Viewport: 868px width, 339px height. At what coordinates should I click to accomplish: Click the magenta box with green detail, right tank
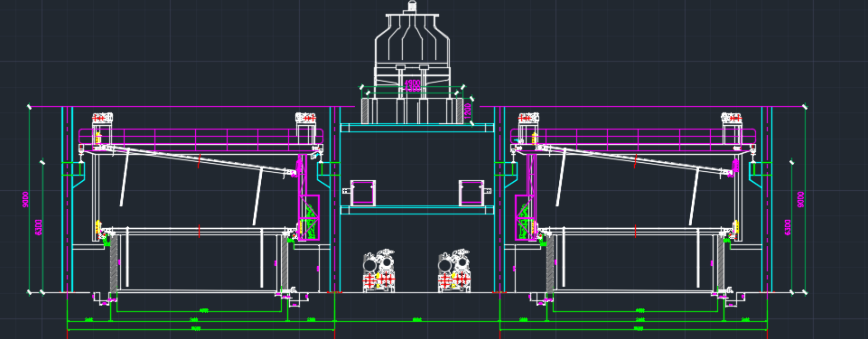[x=525, y=217]
